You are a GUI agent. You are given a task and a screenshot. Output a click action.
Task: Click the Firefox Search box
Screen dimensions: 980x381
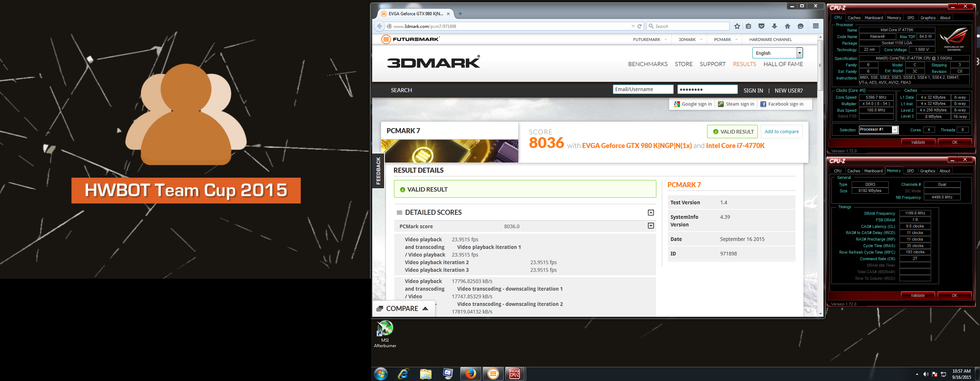coord(688,26)
